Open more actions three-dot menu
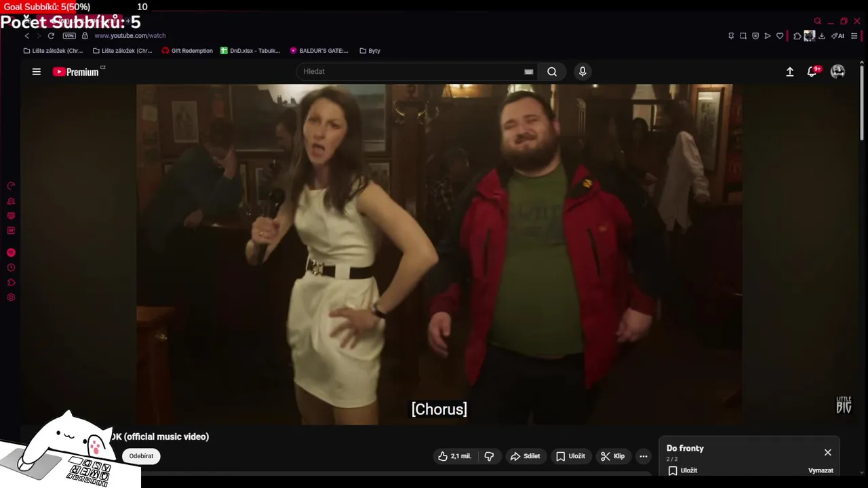The image size is (868, 488). (644, 456)
